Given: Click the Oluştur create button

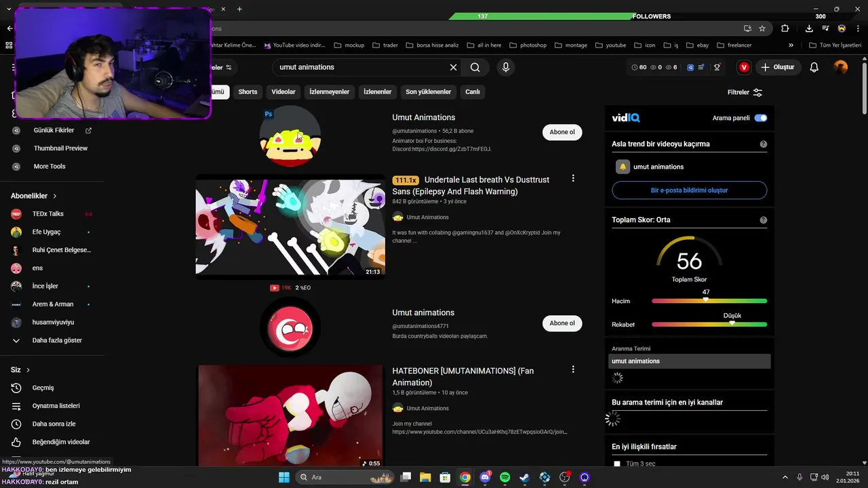Looking at the screenshot, I should coord(777,67).
